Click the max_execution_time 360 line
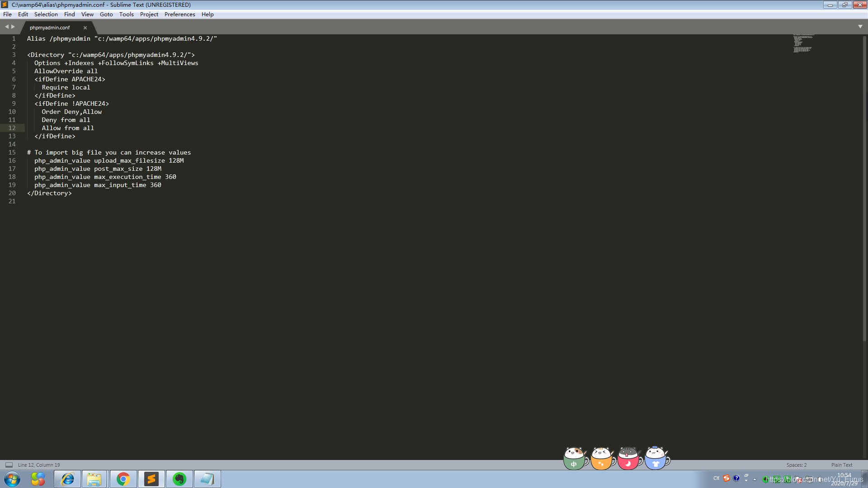 105,177
